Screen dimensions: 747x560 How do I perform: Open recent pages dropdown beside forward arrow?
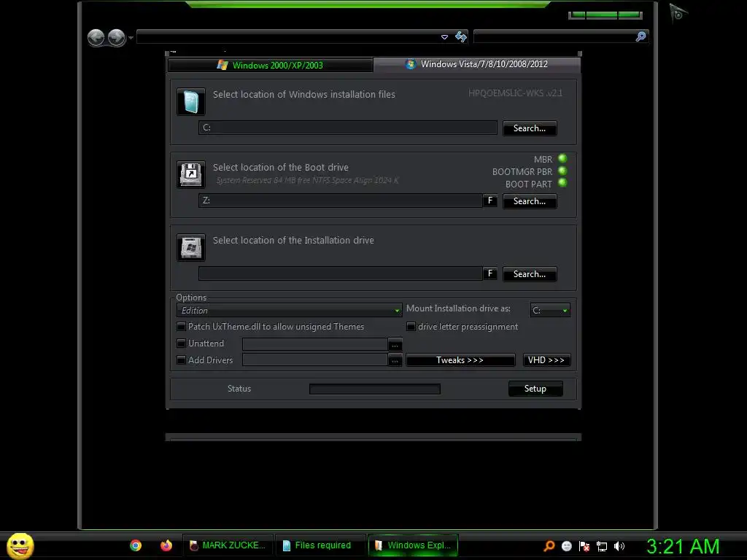pyautogui.click(x=131, y=38)
